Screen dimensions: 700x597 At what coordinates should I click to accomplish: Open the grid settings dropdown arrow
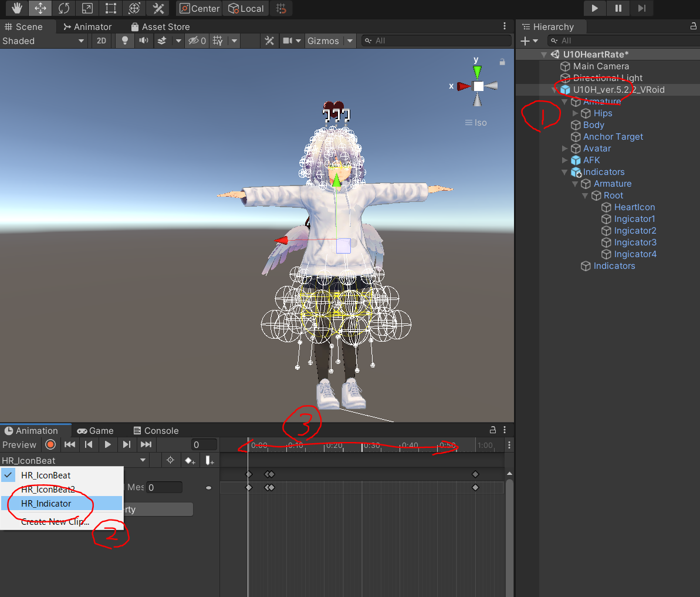coord(234,41)
